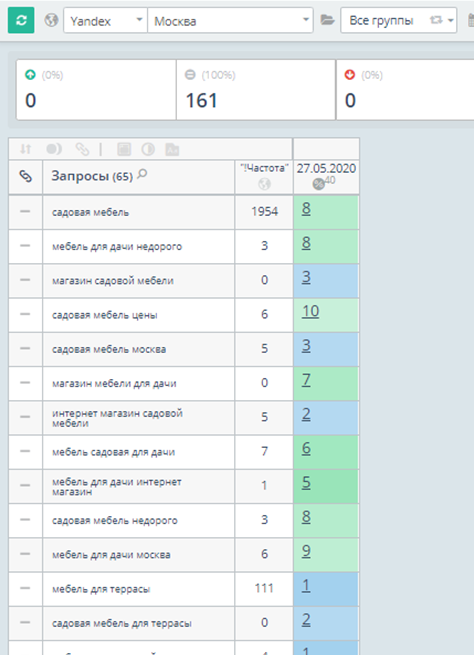Open the Все группы dropdown
Viewport: 474px width, 655px height.
pyautogui.click(x=398, y=20)
